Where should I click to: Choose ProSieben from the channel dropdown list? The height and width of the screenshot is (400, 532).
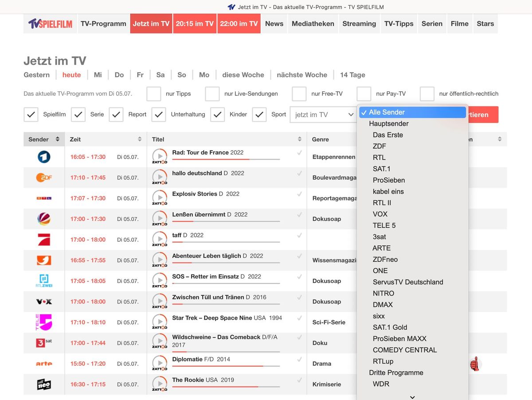[x=412, y=180]
